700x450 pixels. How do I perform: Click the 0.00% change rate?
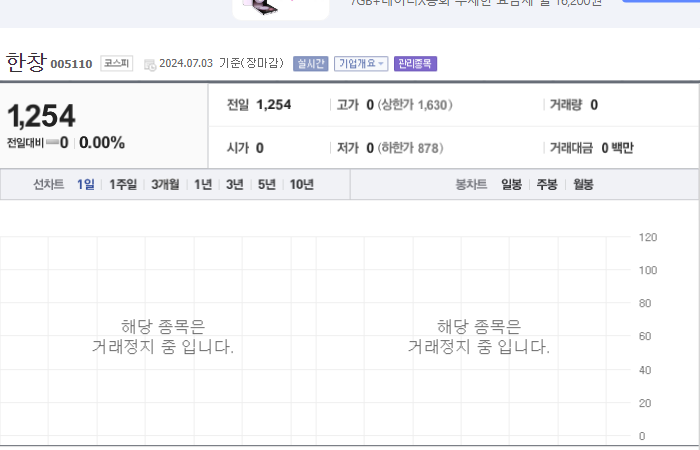tap(102, 143)
